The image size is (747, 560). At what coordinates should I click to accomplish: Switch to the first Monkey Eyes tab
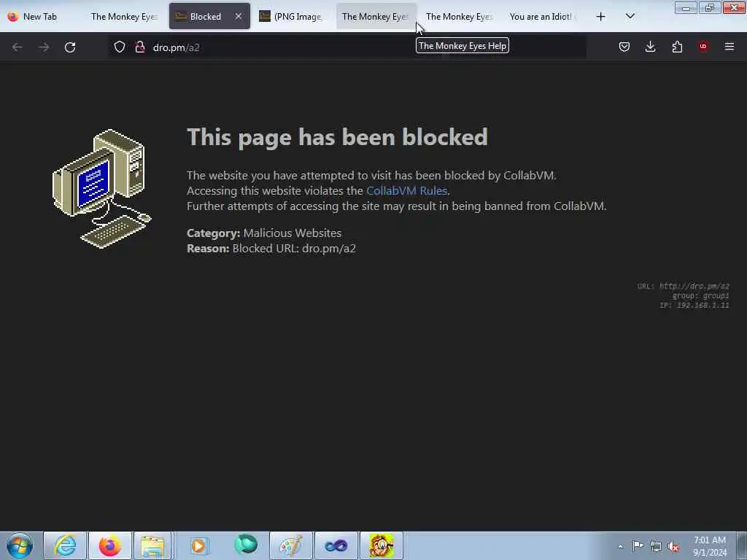(x=125, y=16)
